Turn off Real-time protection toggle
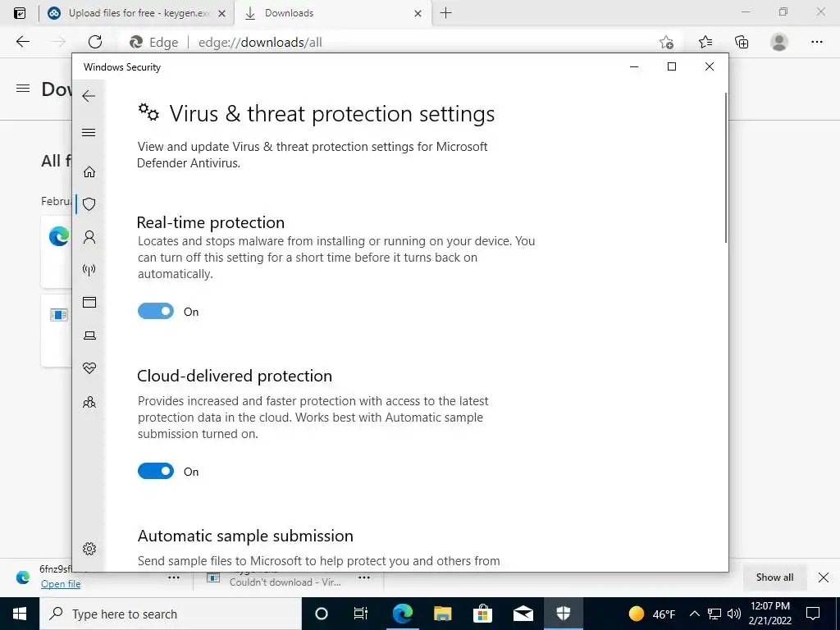The width and height of the screenshot is (840, 630). pyautogui.click(x=155, y=311)
